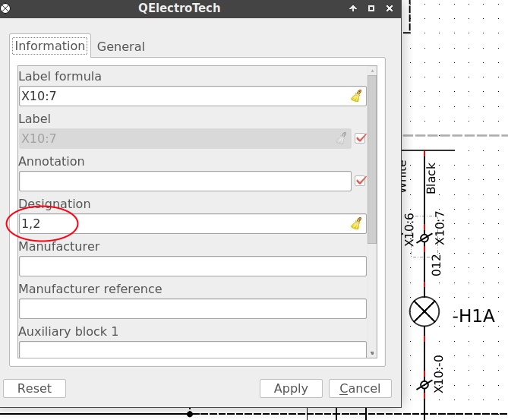This screenshot has width=508, height=420.
Task: Click the vertical scrollbar handle in the form
Action: 371,158
